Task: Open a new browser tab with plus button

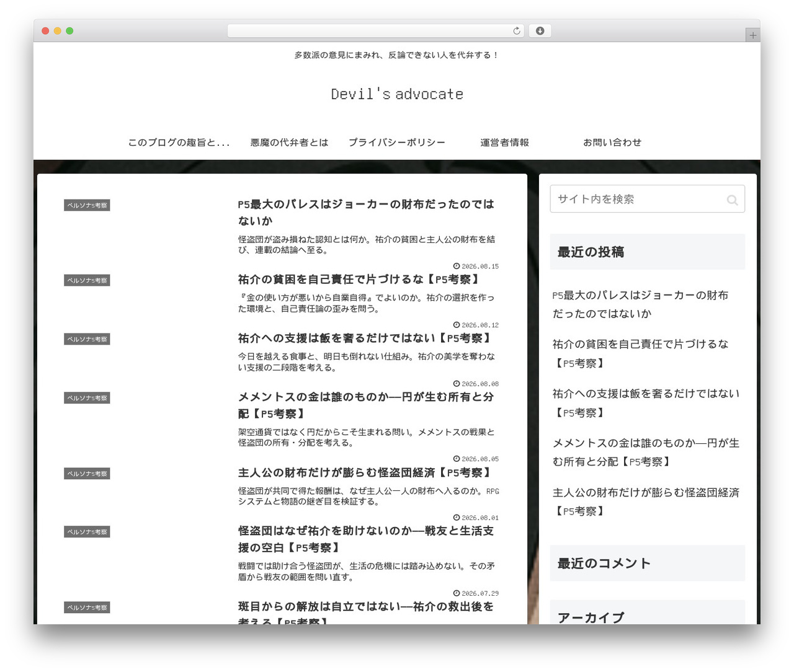Action: [752, 35]
